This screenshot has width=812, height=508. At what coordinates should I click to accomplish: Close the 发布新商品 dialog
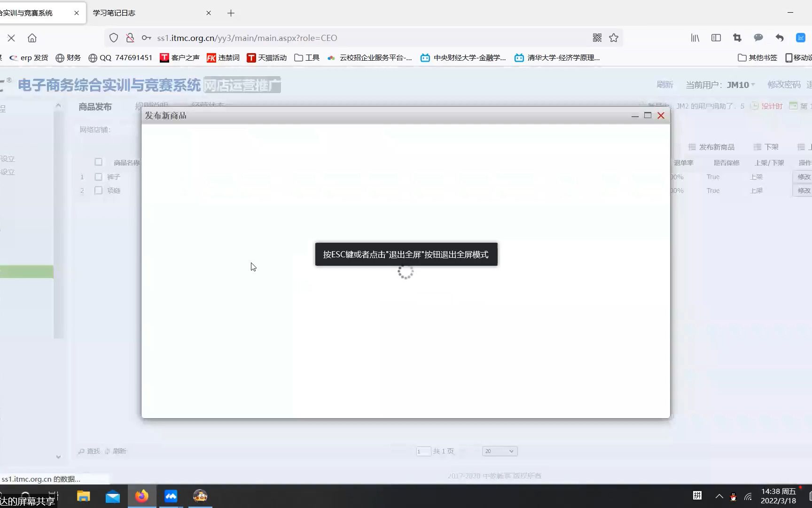(x=661, y=115)
